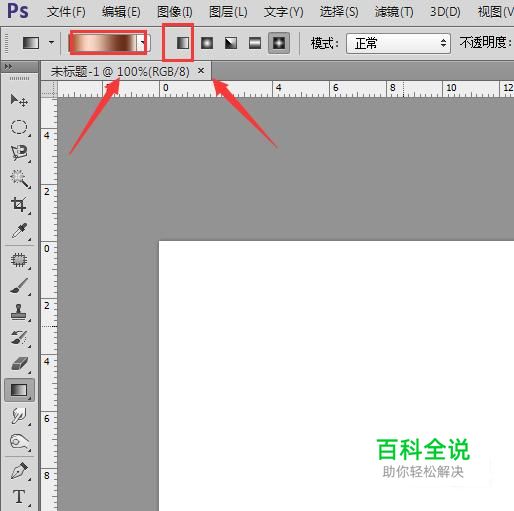Open the 文字(Y) menu

pyautogui.click(x=283, y=12)
